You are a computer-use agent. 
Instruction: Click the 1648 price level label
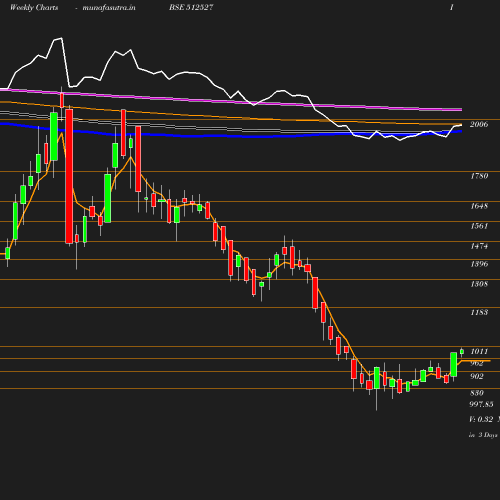pos(479,206)
